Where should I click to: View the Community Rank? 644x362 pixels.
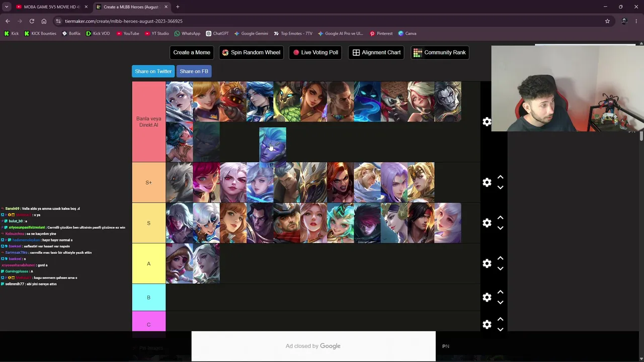[440, 52]
